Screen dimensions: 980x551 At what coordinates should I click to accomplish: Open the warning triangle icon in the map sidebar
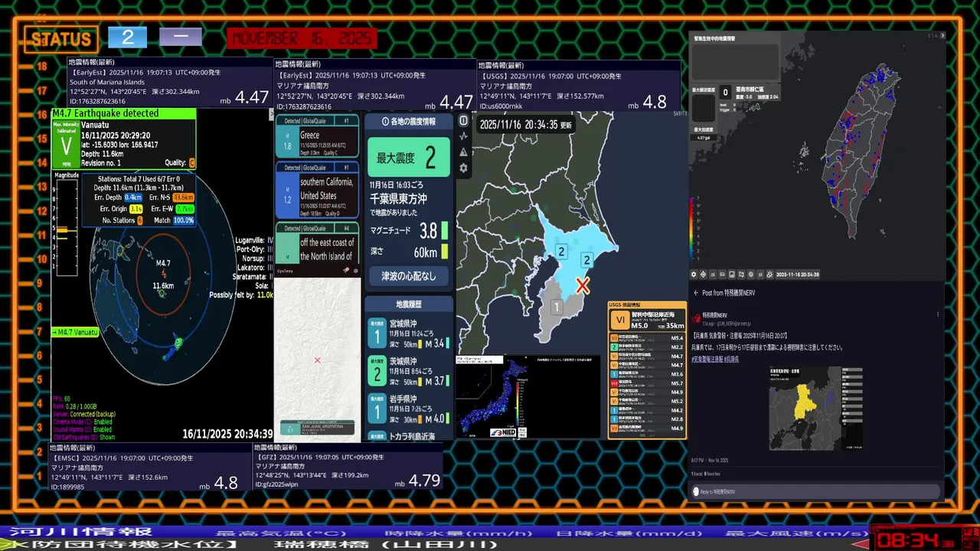[463, 152]
